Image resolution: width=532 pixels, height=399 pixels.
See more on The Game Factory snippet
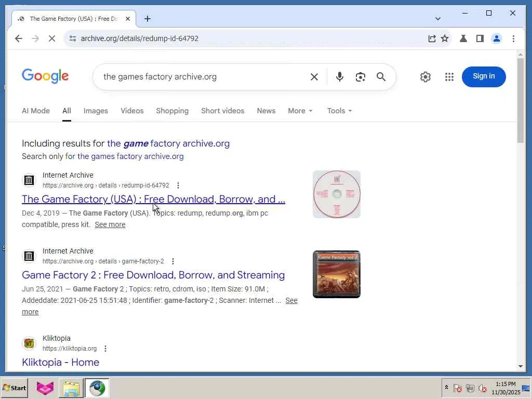click(x=110, y=224)
